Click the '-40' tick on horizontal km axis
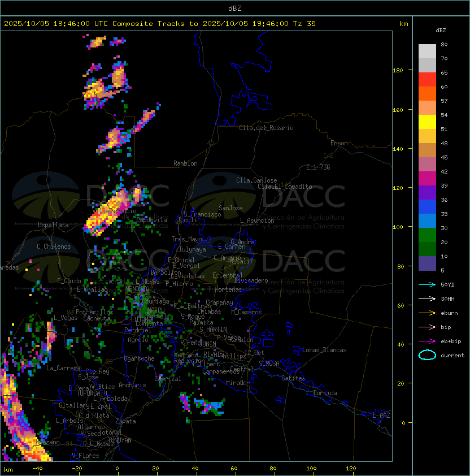The height and width of the screenshot is (476, 470). 37,469
